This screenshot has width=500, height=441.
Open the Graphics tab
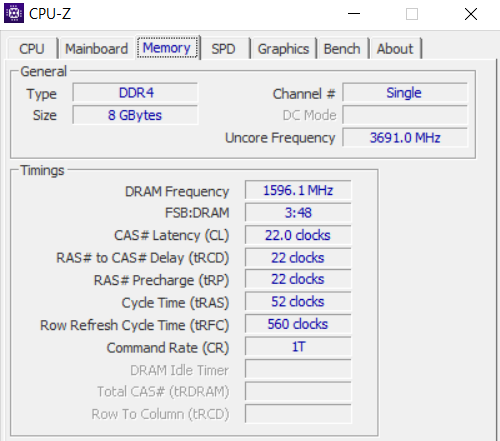(283, 49)
